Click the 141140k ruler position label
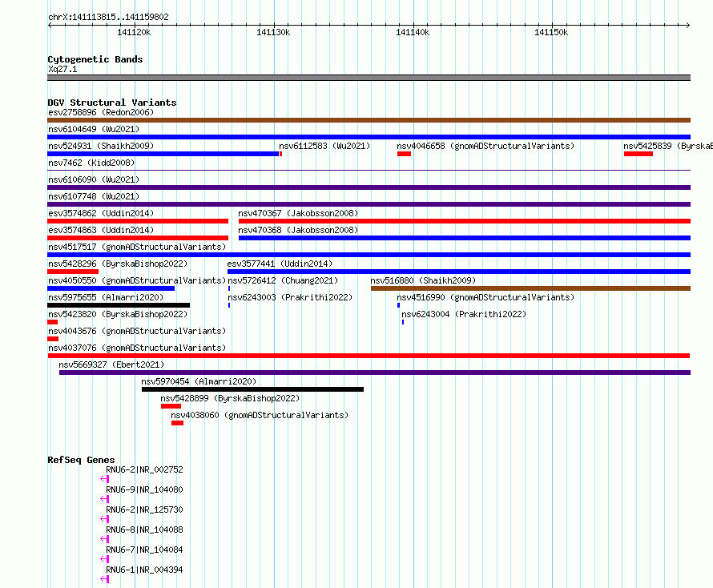Viewport: 713px width, 588px height. tap(413, 32)
